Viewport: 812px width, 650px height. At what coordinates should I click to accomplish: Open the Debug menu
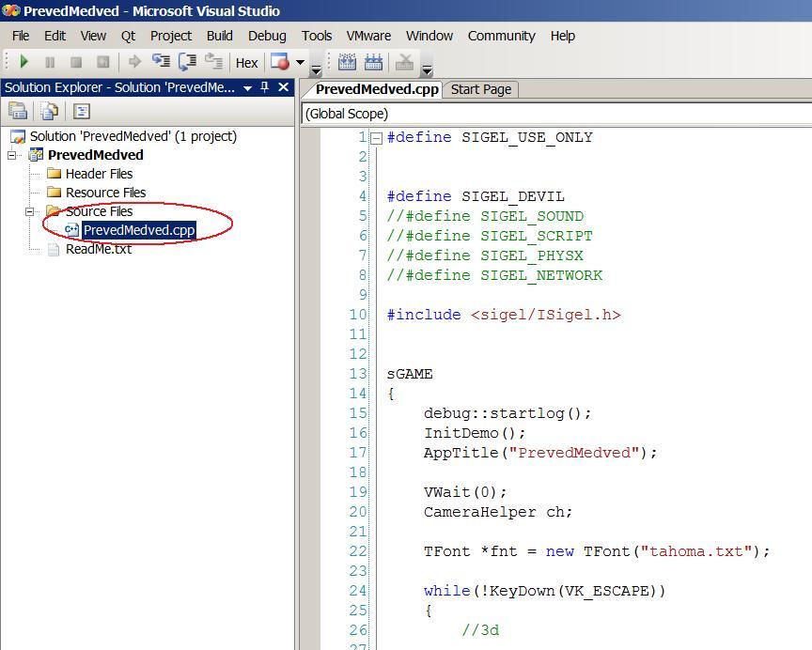pyautogui.click(x=267, y=36)
